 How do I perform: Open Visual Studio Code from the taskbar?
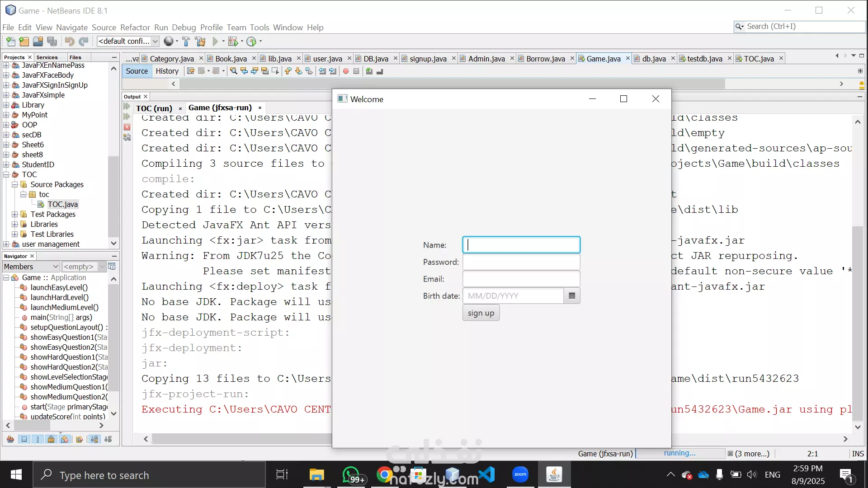click(x=486, y=474)
